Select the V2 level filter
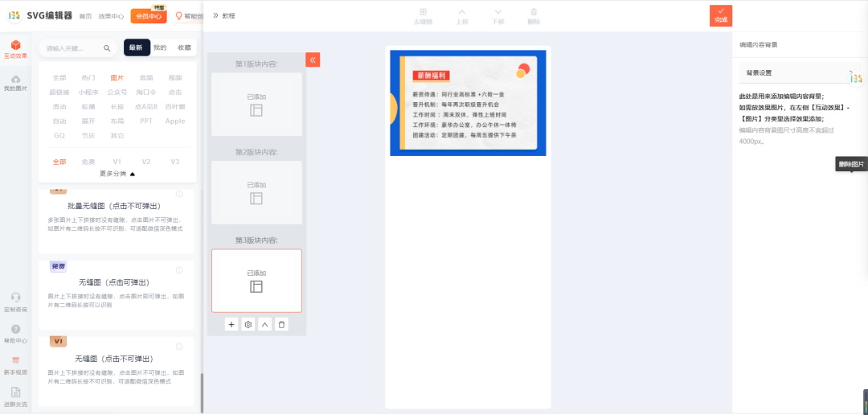This screenshot has height=415, width=868. [146, 162]
